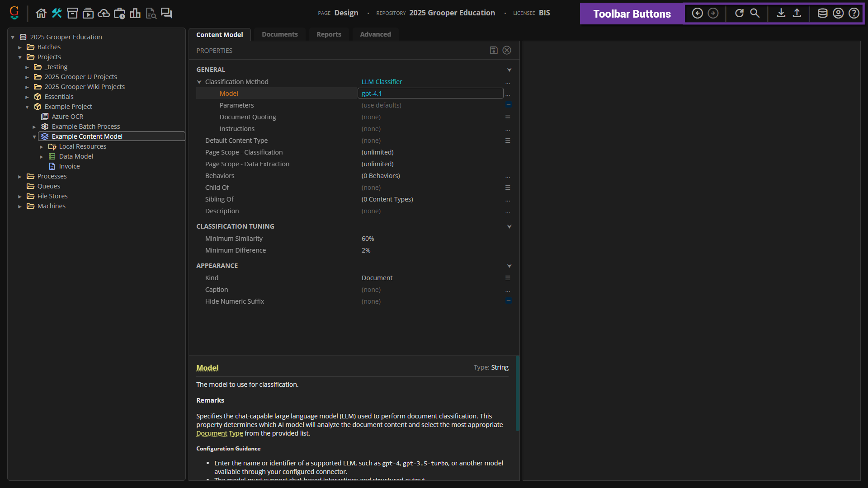
Task: Toggle the Parameters property indicator
Action: pos(508,105)
